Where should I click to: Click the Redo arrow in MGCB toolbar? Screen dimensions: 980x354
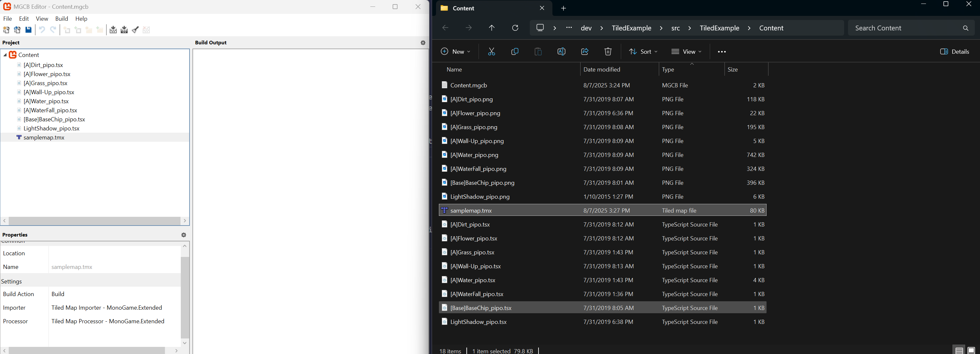53,30
